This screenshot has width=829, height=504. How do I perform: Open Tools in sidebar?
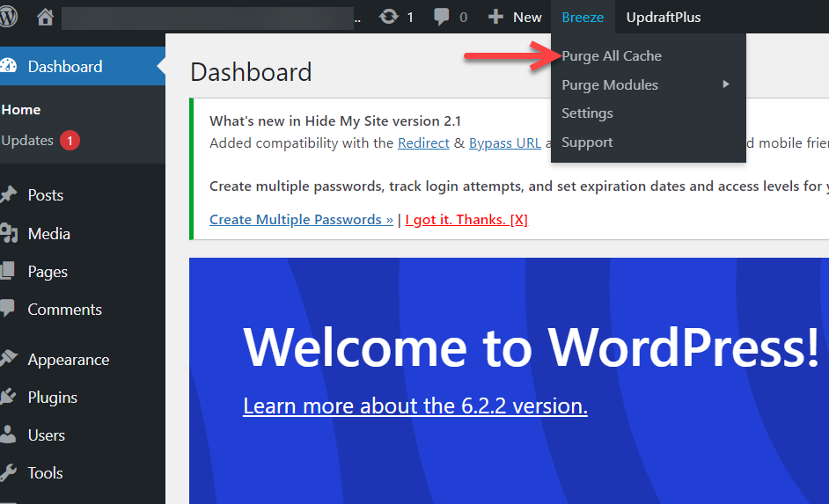[x=45, y=473]
